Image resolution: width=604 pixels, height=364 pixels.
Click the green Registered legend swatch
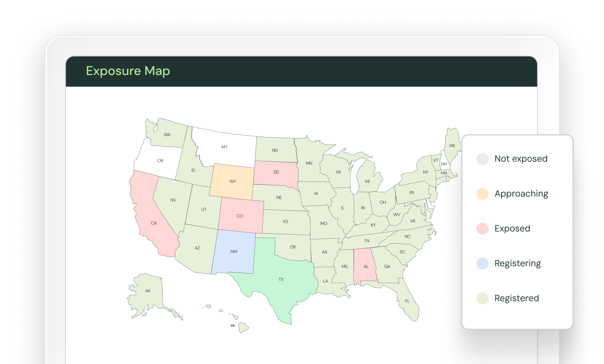pyautogui.click(x=482, y=298)
